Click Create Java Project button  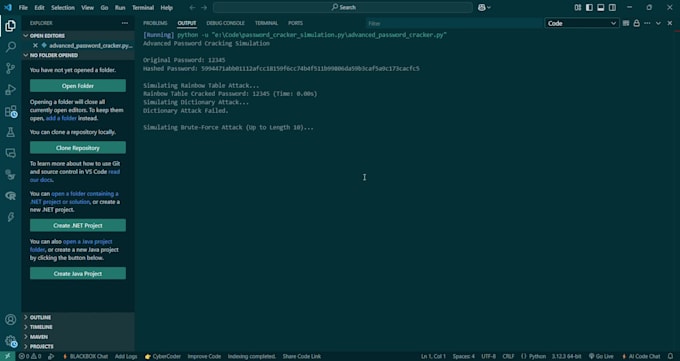click(x=78, y=274)
